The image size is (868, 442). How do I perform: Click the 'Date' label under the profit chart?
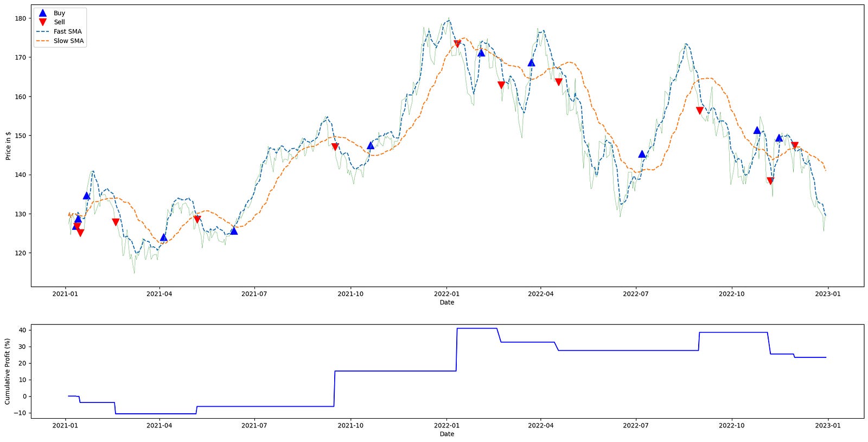[x=447, y=434]
